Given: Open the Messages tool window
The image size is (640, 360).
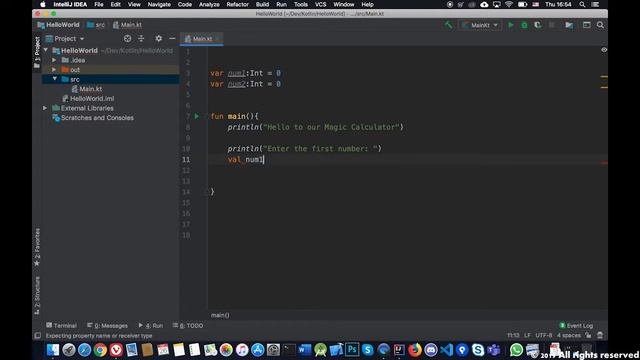Looking at the screenshot, I should coord(107,325).
